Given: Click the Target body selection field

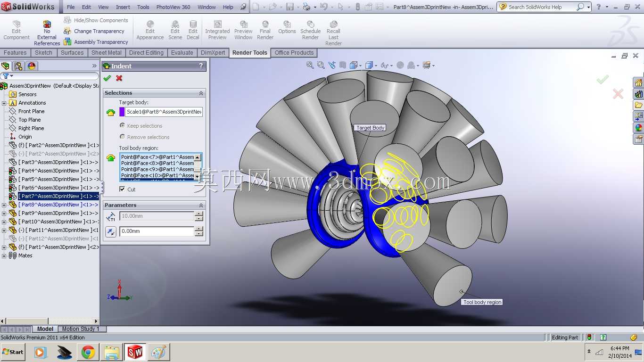Looking at the screenshot, I should pyautogui.click(x=164, y=112).
